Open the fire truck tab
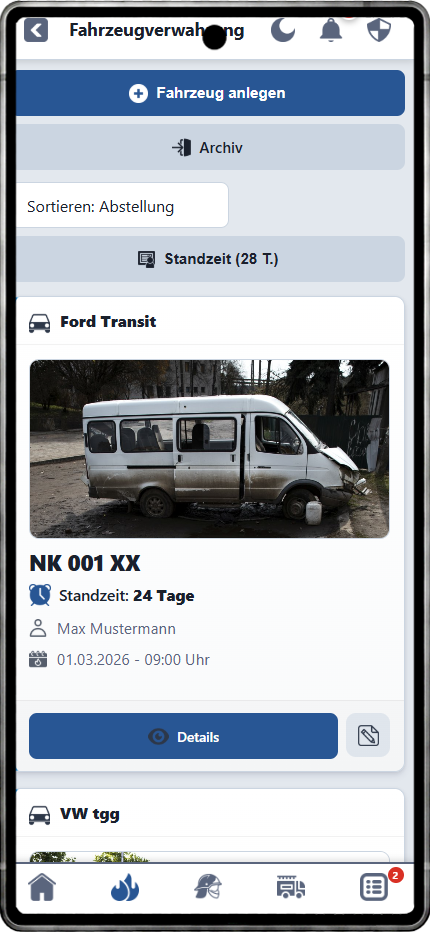430x932 pixels. pyautogui.click(x=291, y=887)
